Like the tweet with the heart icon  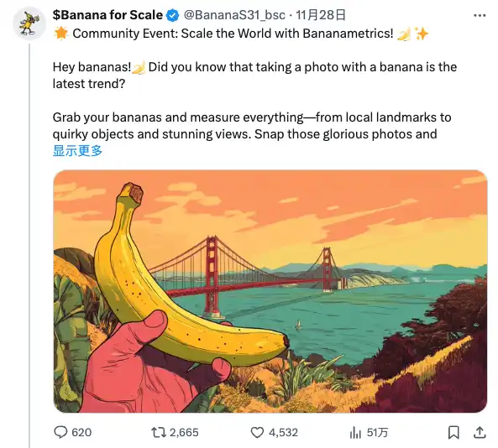pos(257,432)
